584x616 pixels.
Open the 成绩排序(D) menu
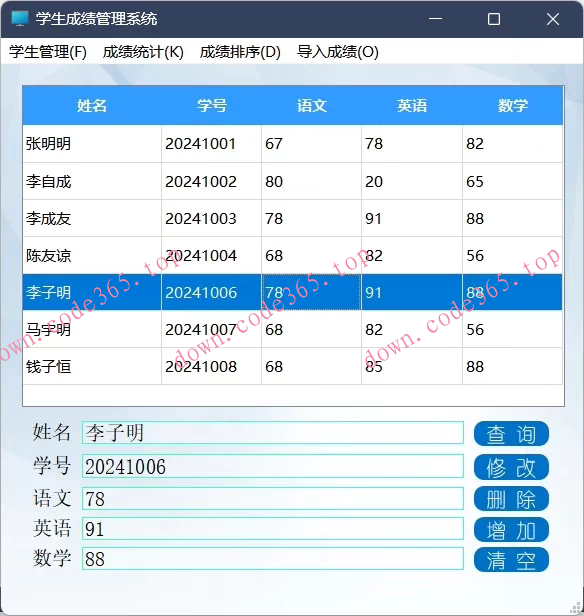coord(240,52)
